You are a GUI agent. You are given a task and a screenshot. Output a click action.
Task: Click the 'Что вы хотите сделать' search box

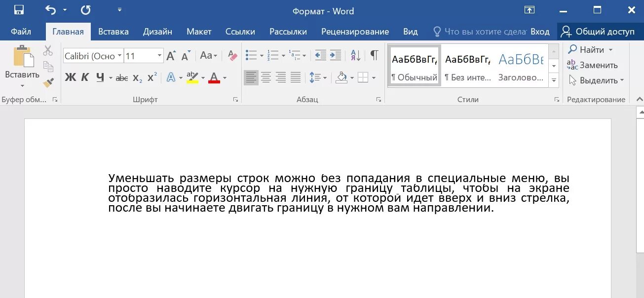[480, 32]
